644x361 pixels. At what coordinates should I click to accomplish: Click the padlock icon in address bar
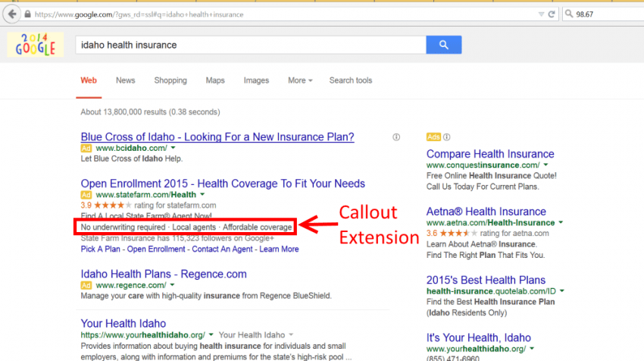(x=27, y=14)
